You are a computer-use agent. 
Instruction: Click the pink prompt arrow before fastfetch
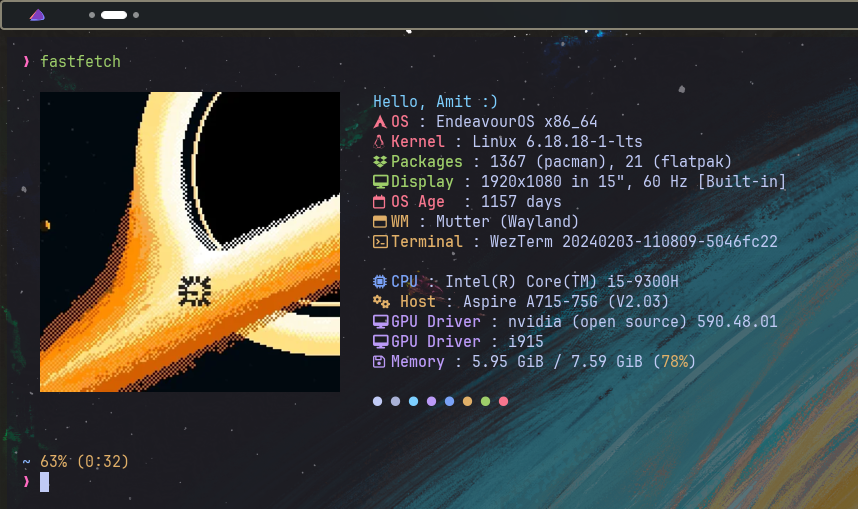26,61
